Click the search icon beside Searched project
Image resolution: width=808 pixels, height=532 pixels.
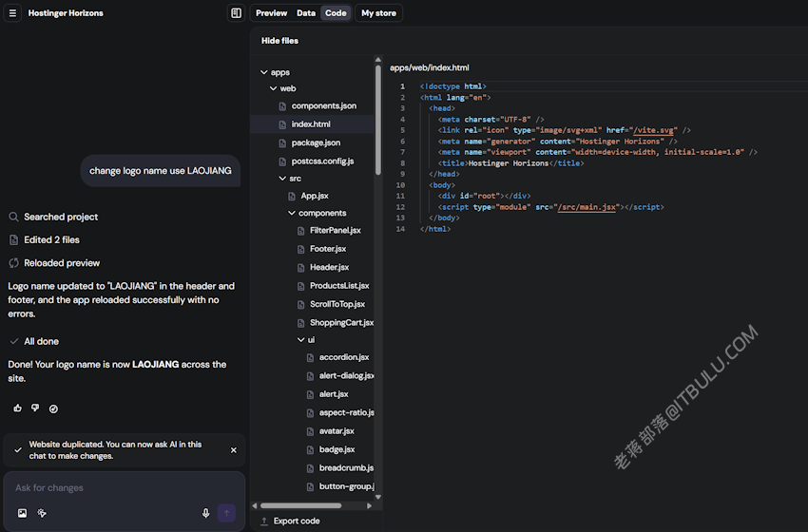13,217
